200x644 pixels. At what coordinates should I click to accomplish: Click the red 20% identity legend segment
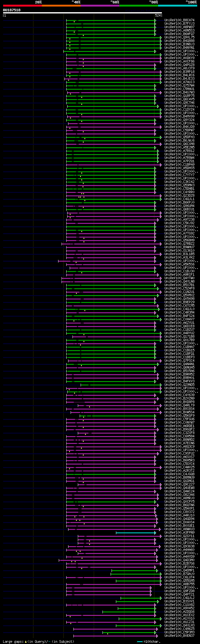(x=22, y=6)
